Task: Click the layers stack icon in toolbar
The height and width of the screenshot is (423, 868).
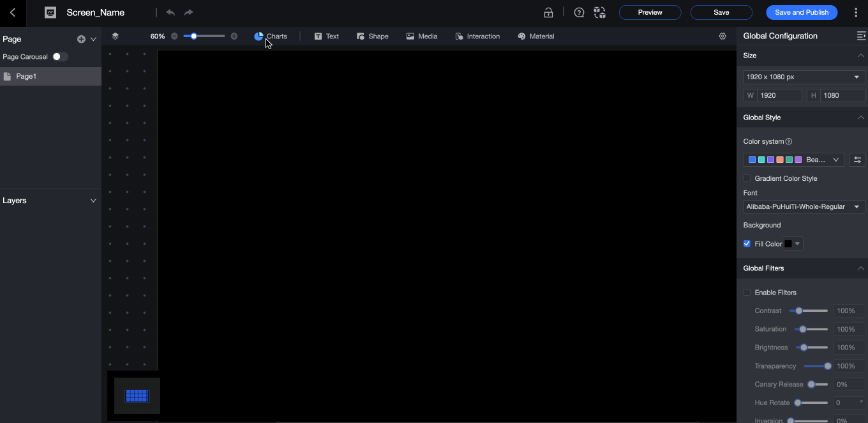Action: (x=115, y=36)
